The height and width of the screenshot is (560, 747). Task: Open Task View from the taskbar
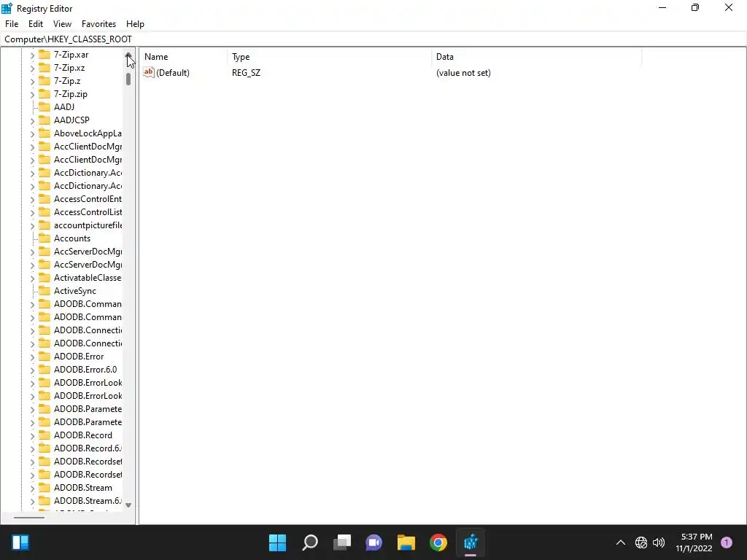[342, 542]
